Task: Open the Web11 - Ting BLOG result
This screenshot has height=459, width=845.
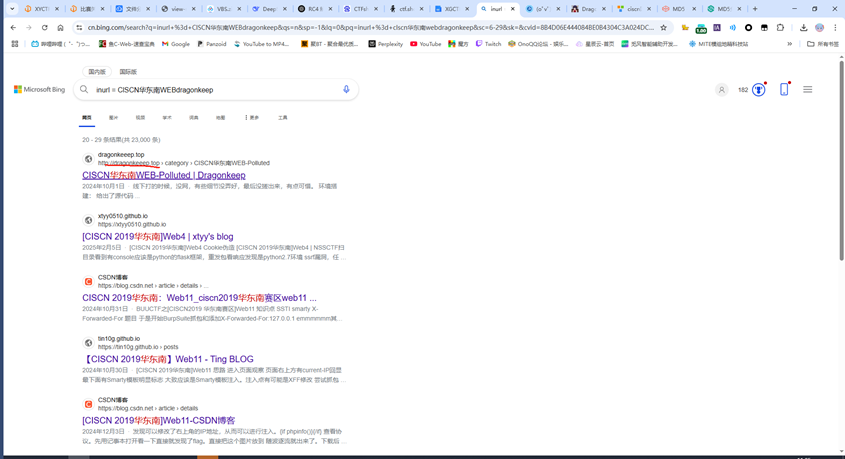Action: (x=168, y=359)
